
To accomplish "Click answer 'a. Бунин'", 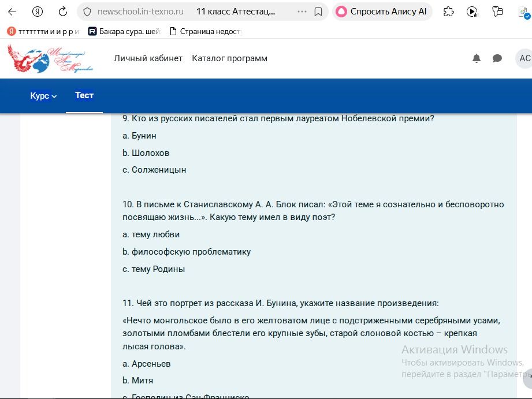I will coord(139,136).
